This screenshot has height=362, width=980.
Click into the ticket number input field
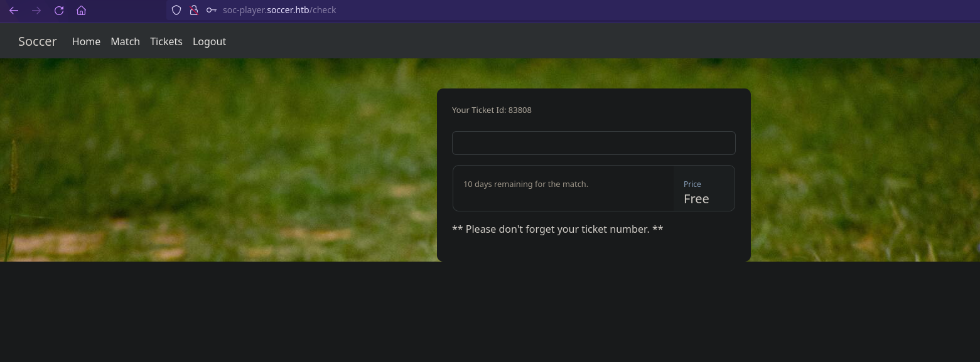593,143
